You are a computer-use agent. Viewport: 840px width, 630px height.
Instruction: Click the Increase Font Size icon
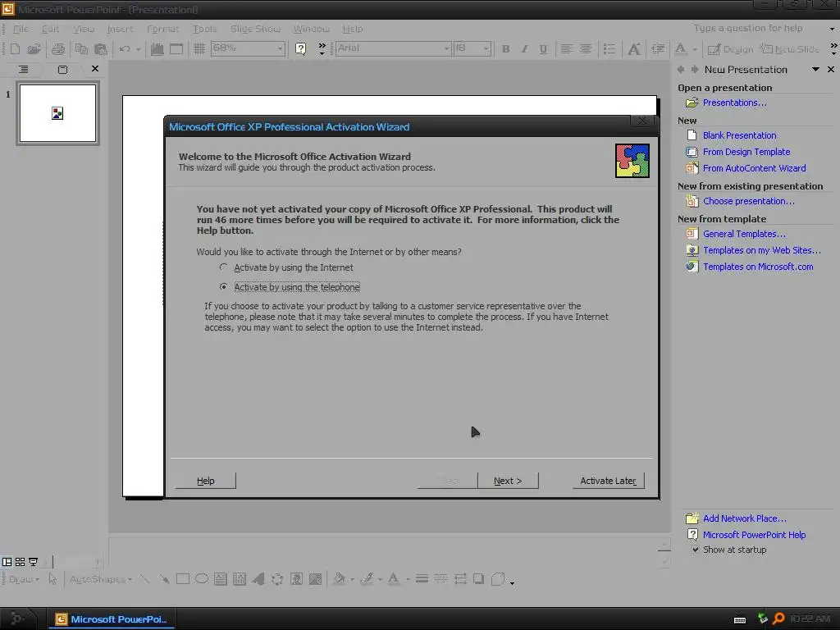(634, 48)
